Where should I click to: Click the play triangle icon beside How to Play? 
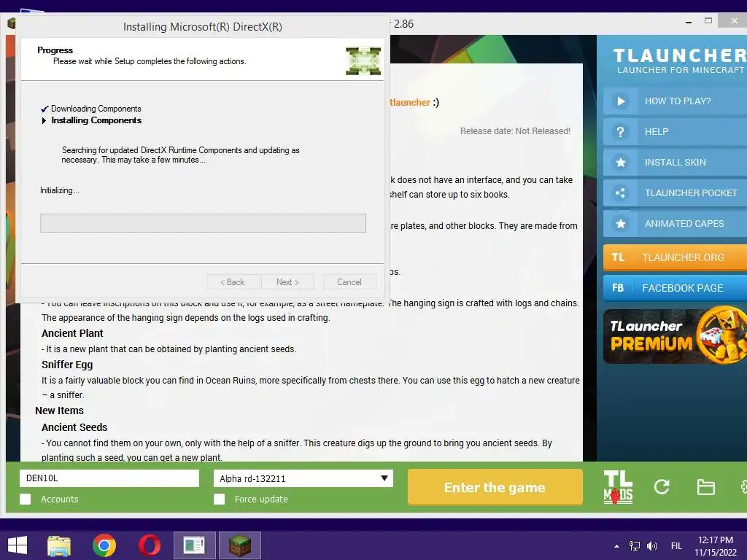[620, 101]
